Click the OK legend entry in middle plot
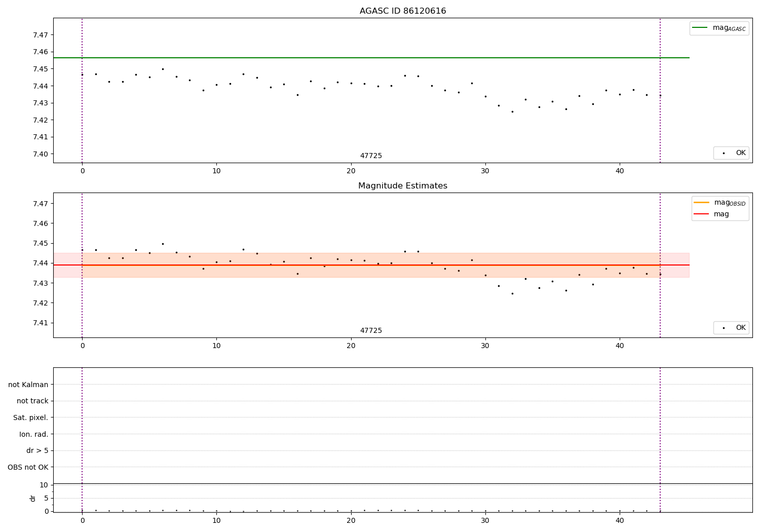 (x=731, y=327)
